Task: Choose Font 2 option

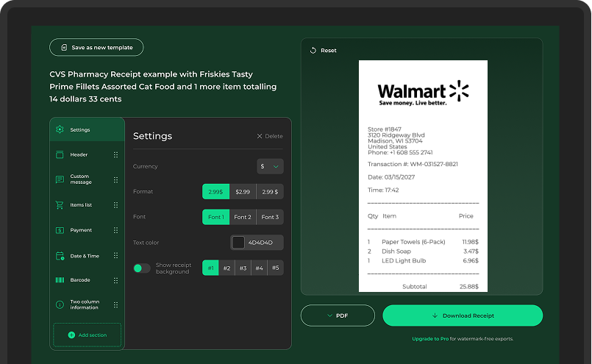Action: coord(243,217)
